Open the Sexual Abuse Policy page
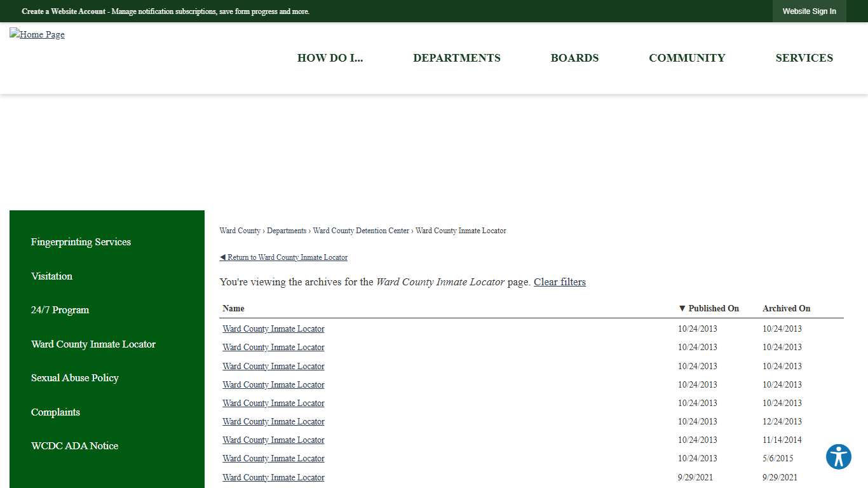Screen dimensions: 868x488 click(74, 377)
